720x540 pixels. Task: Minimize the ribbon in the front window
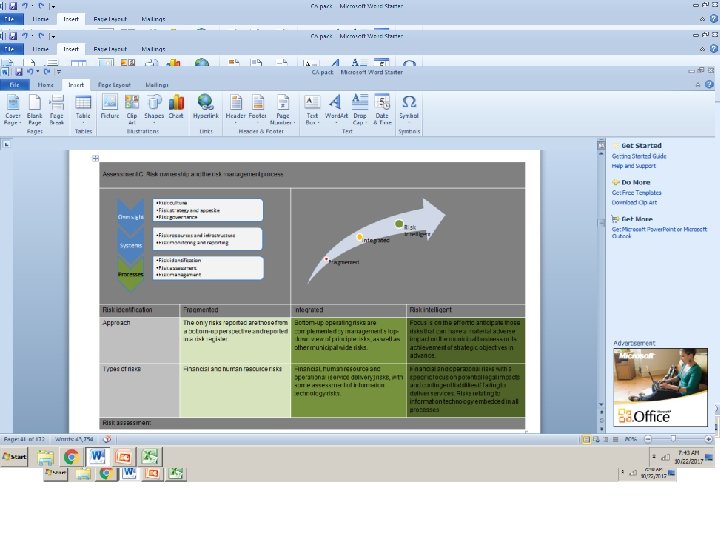(698, 84)
